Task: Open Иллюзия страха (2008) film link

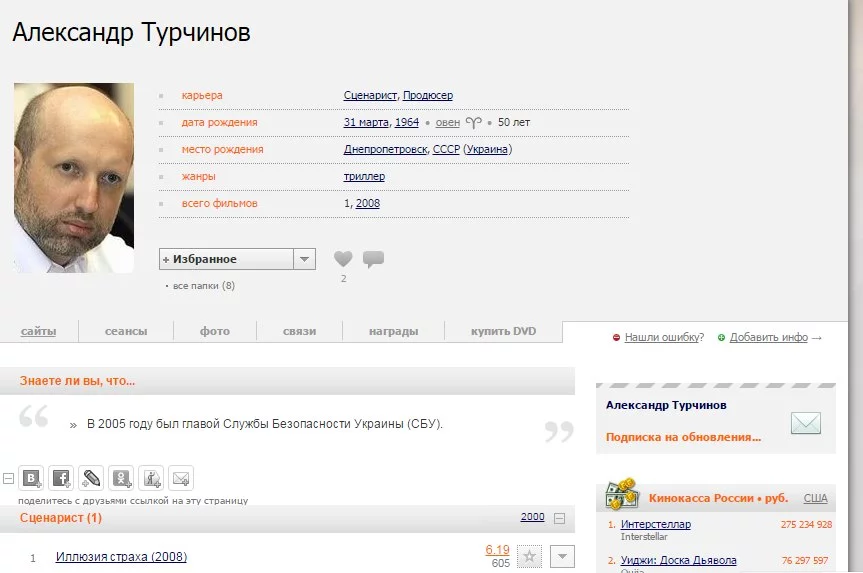Action: [121, 556]
